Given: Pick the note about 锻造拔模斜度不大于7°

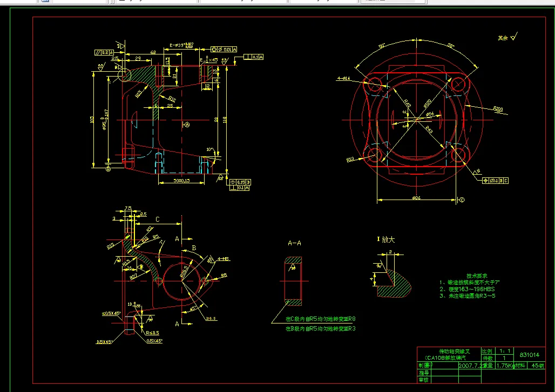Looking at the screenshot, I should (470, 283).
